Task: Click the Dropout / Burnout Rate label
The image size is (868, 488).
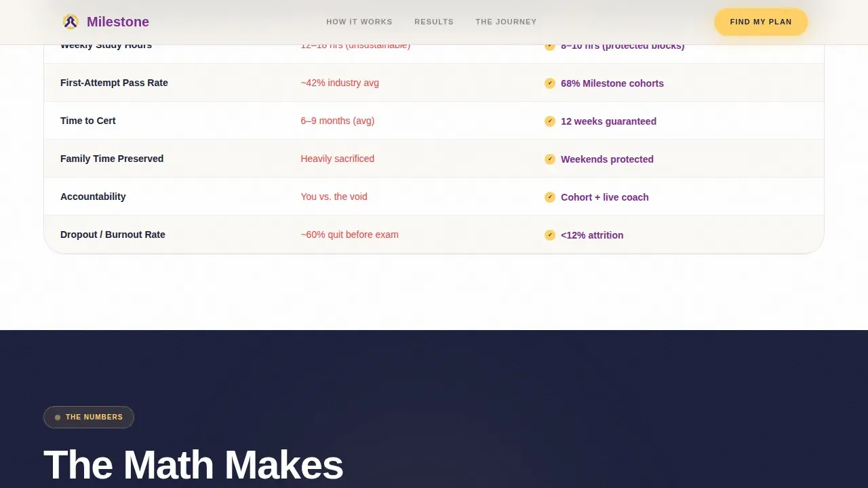Action: click(113, 235)
